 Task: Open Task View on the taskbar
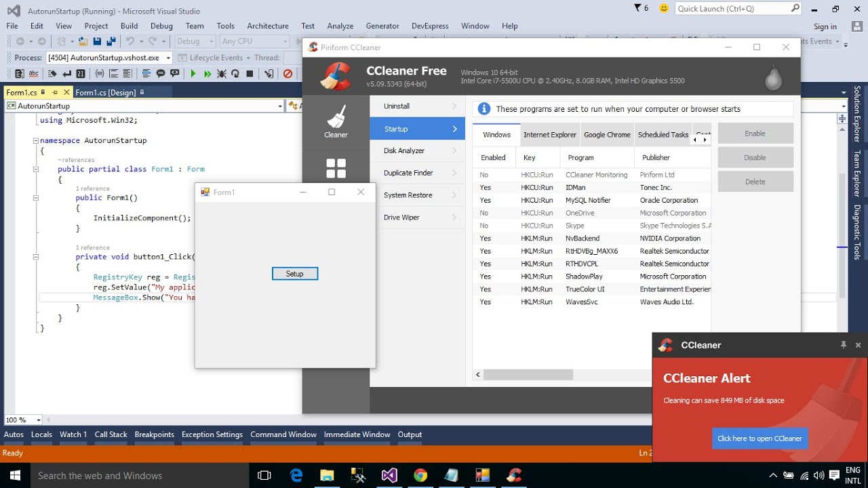264,475
